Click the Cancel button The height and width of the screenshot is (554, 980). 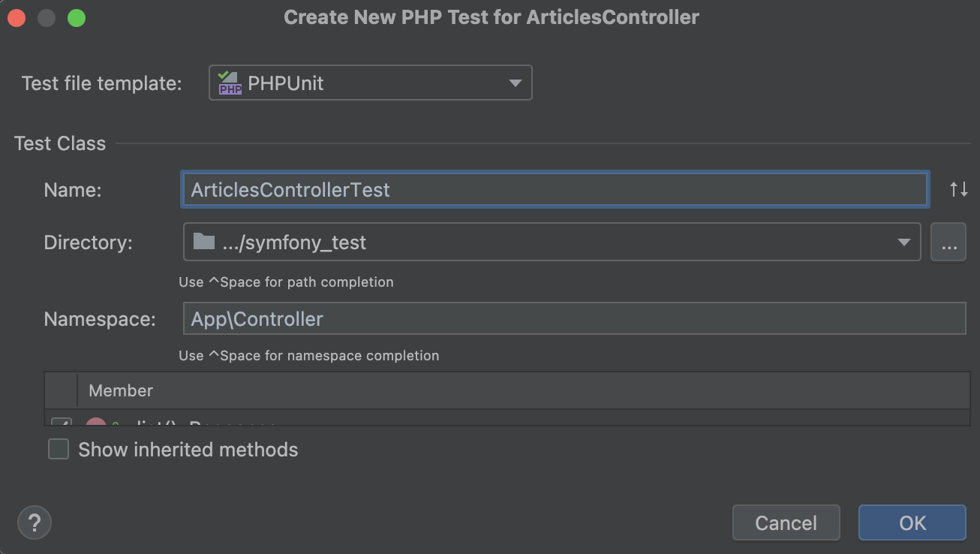click(x=786, y=522)
